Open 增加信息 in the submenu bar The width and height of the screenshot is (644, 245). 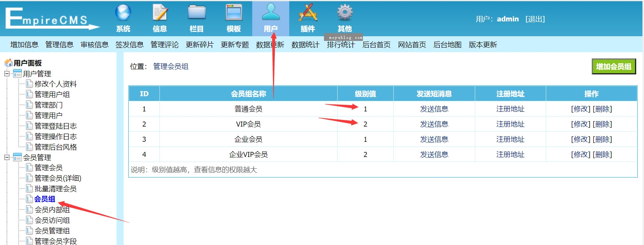pos(24,45)
